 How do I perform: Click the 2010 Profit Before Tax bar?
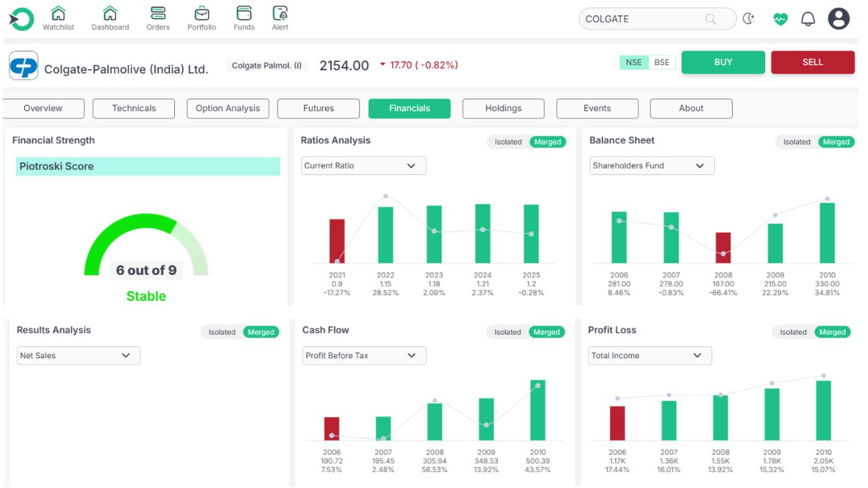tap(538, 410)
